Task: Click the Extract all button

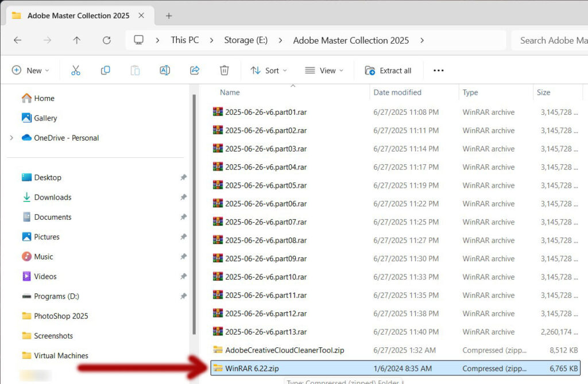Action: click(389, 71)
